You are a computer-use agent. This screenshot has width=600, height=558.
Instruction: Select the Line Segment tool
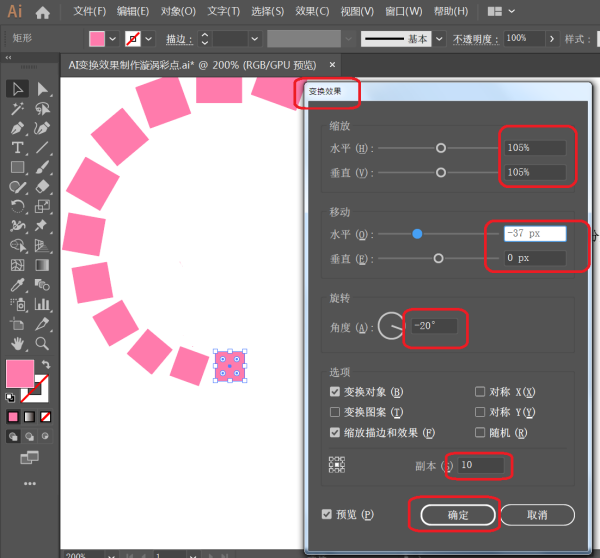click(x=42, y=148)
